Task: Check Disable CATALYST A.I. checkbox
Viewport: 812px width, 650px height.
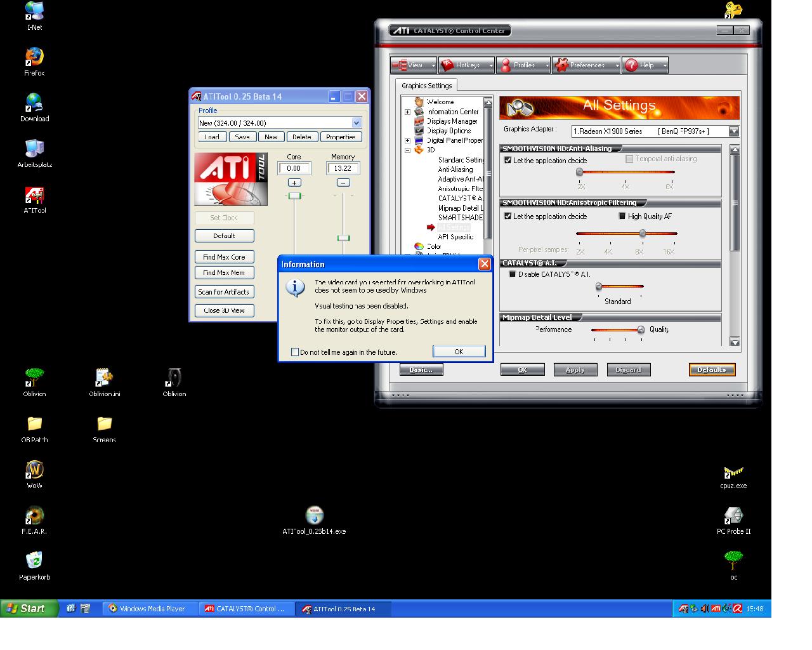Action: 513,274
